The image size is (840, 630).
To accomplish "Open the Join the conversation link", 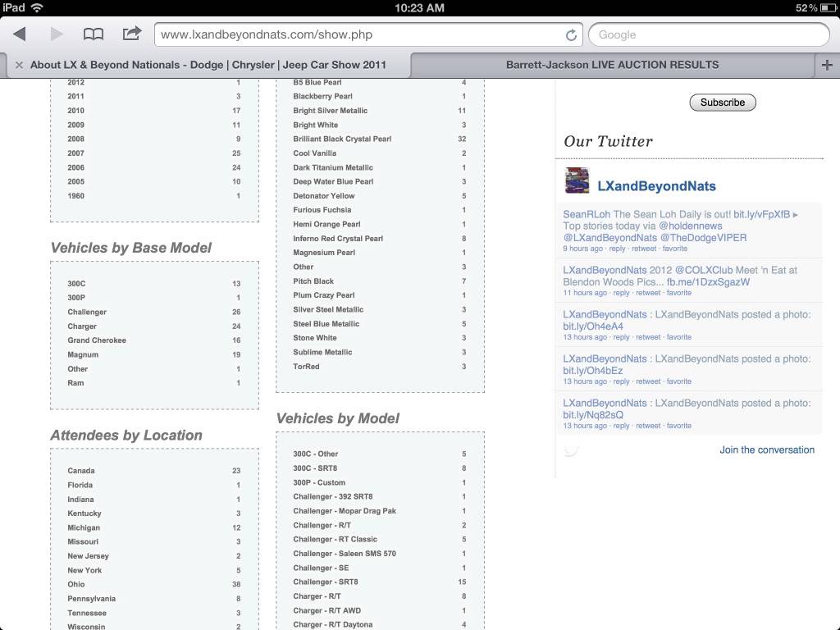I will [767, 450].
